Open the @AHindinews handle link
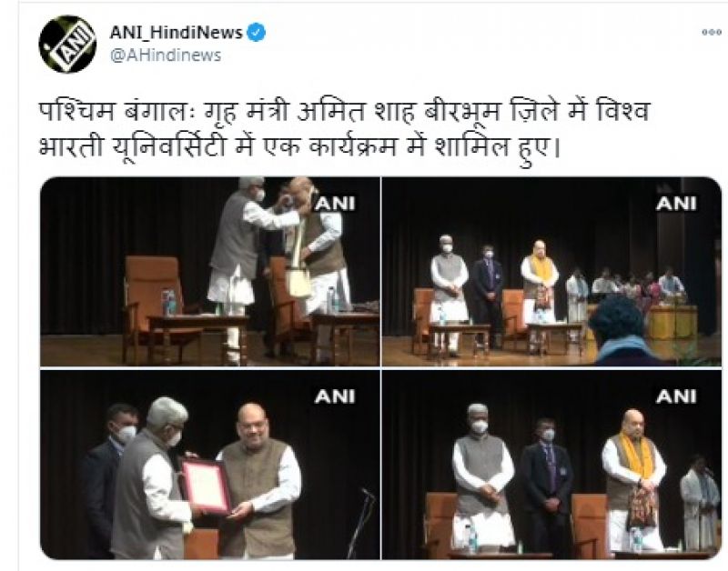 coord(166,55)
